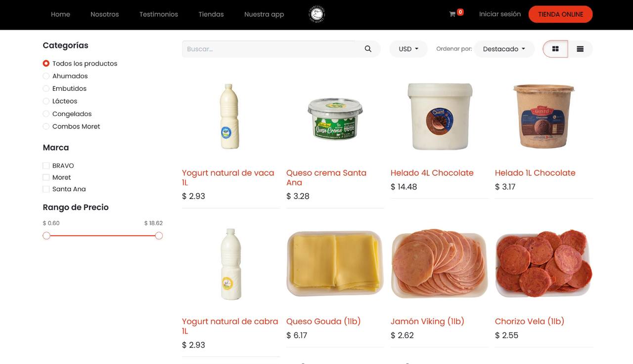Click the Iniciar sesión link
The width and height of the screenshot is (633, 364).
(500, 14)
